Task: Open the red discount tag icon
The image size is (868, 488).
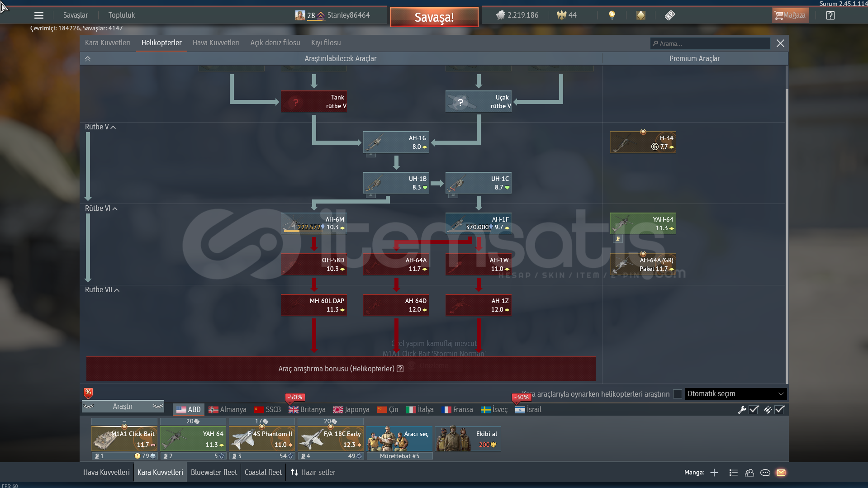Action: (x=88, y=393)
